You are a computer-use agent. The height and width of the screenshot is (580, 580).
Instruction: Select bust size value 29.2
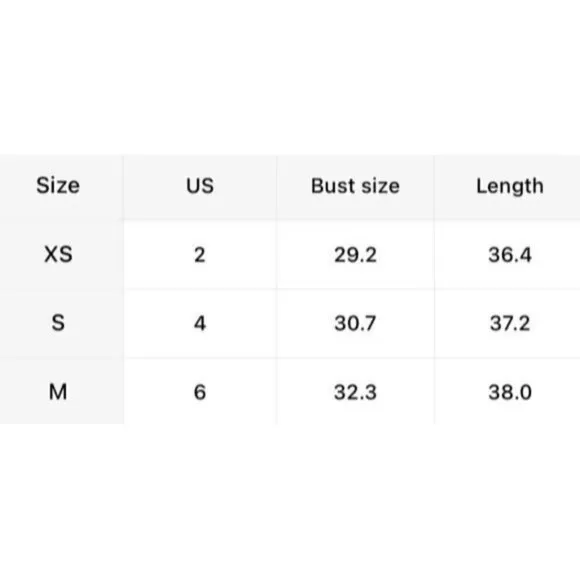355,255
